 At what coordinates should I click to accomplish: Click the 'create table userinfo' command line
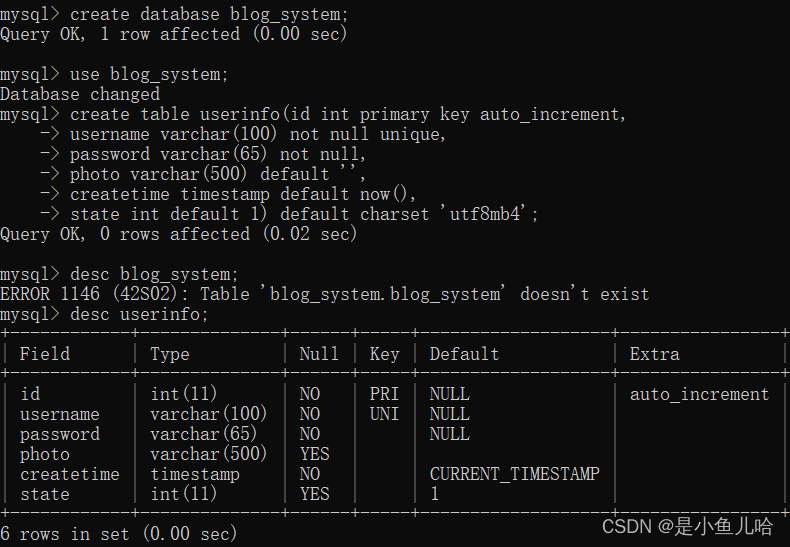tap(313, 114)
